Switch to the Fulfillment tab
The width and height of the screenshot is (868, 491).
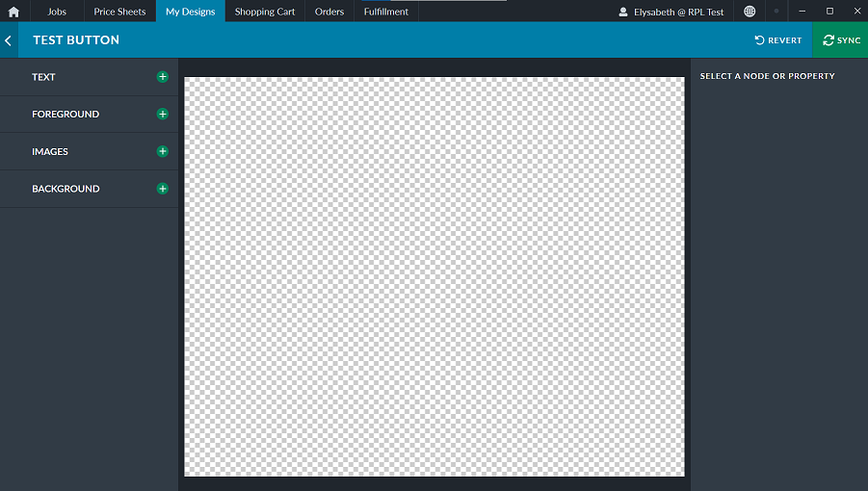point(385,12)
